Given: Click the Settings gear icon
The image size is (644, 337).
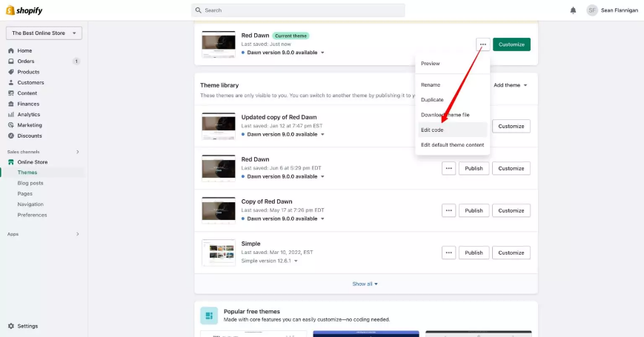Looking at the screenshot, I should tap(11, 326).
